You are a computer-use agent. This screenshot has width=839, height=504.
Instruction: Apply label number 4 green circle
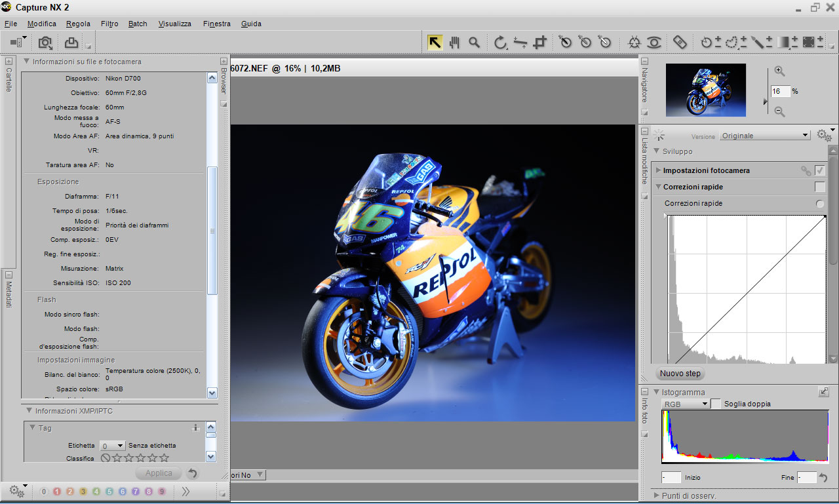point(96,492)
